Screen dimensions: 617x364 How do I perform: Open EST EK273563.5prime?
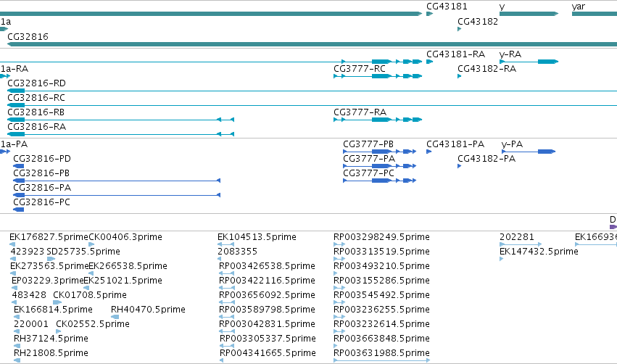pyautogui.click(x=49, y=266)
